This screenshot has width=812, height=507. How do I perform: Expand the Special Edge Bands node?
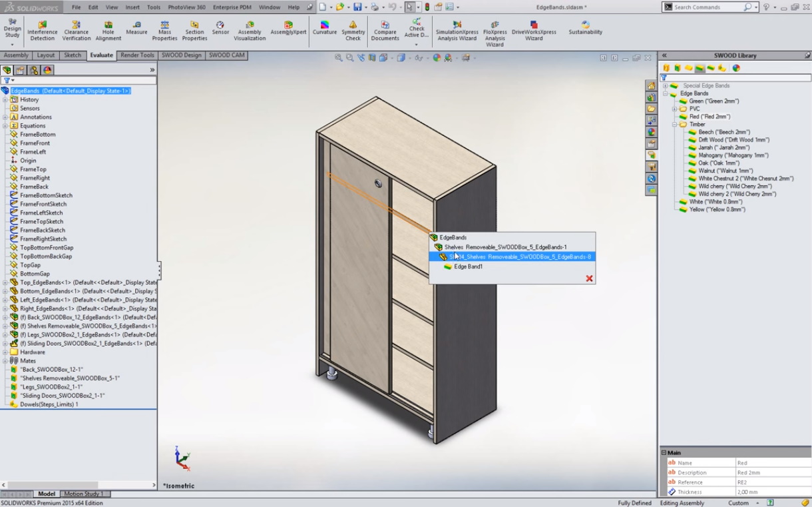coord(665,86)
